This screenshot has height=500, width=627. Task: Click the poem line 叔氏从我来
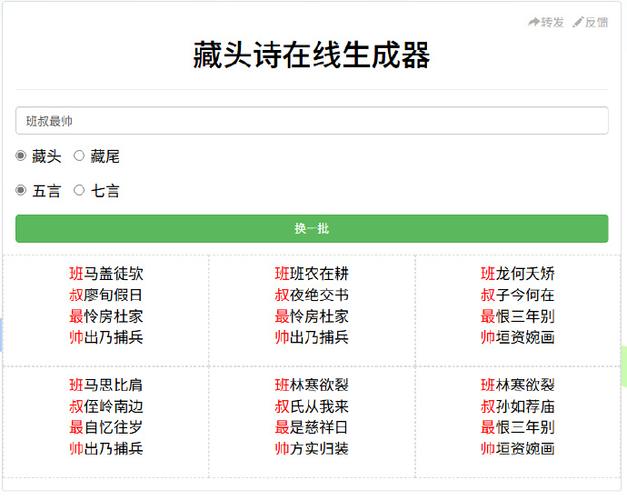312,406
